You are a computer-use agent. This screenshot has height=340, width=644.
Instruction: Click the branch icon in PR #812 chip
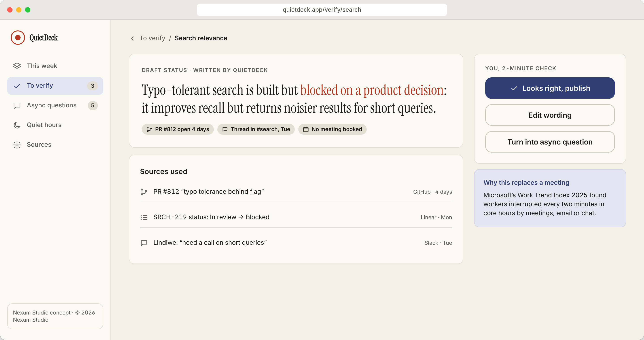coord(149,129)
